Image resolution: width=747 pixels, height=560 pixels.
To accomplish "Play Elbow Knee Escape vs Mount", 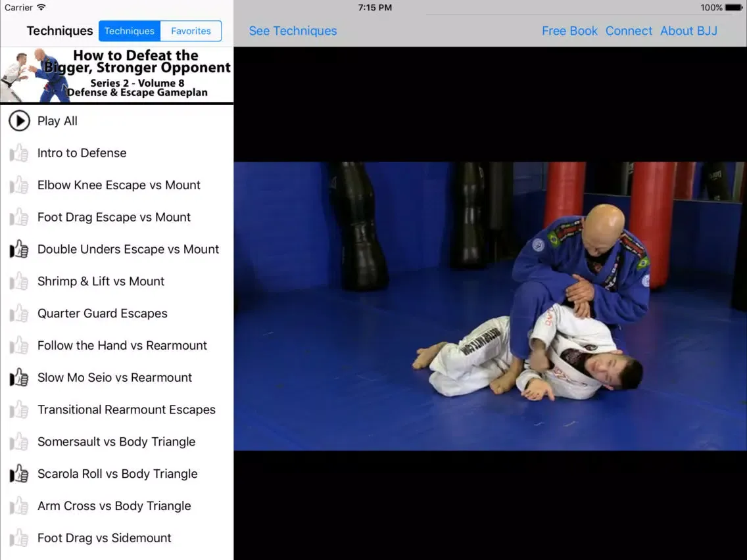I will (118, 185).
